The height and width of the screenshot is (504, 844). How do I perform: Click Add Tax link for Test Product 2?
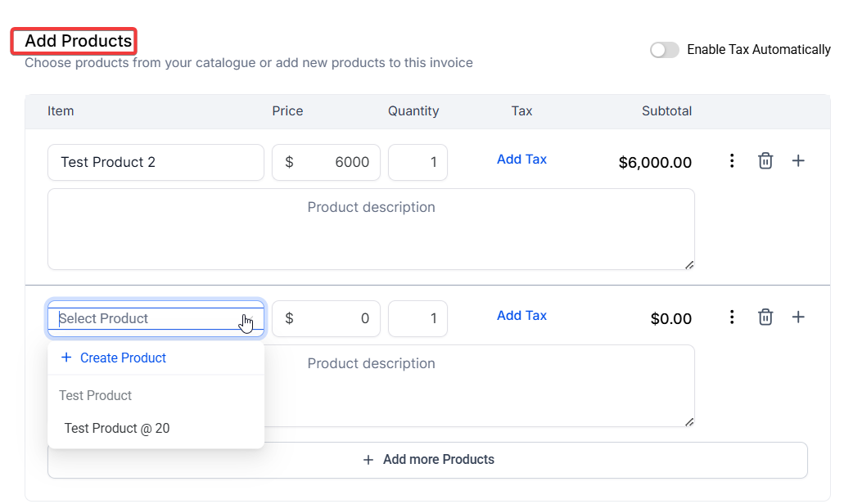(521, 160)
